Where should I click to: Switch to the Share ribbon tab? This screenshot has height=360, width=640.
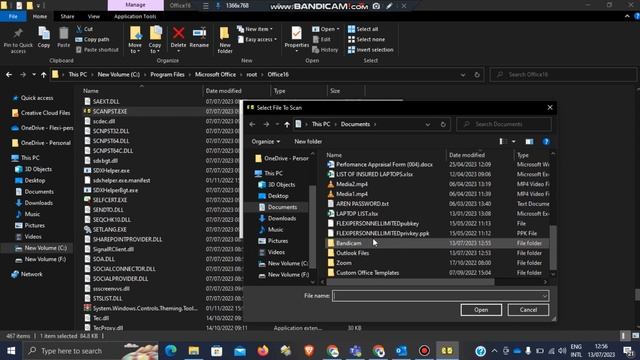[x=67, y=16]
